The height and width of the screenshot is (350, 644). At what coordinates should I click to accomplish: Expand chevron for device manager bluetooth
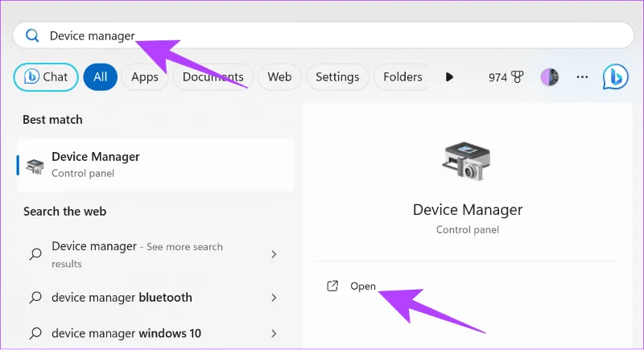[274, 298]
